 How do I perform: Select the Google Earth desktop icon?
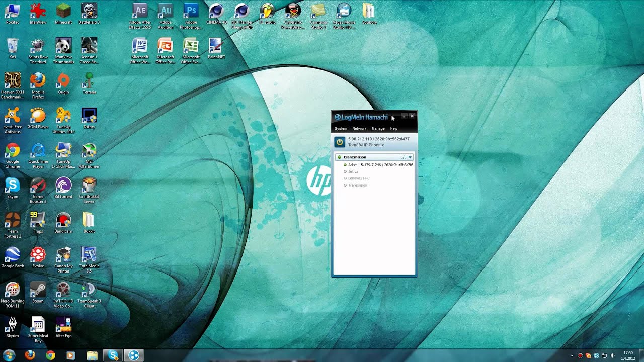[13, 257]
